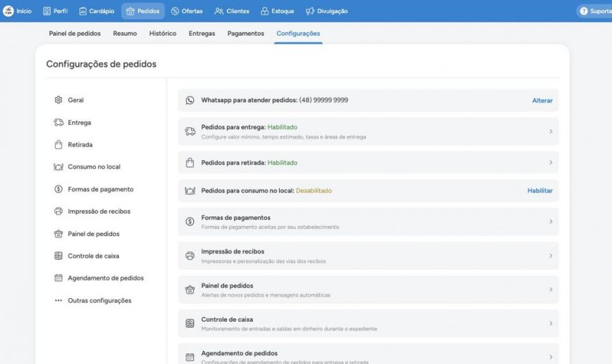Image resolution: width=612 pixels, height=364 pixels.
Task: Click the bag icon beside Retirada in sidebar
Action: 58,145
